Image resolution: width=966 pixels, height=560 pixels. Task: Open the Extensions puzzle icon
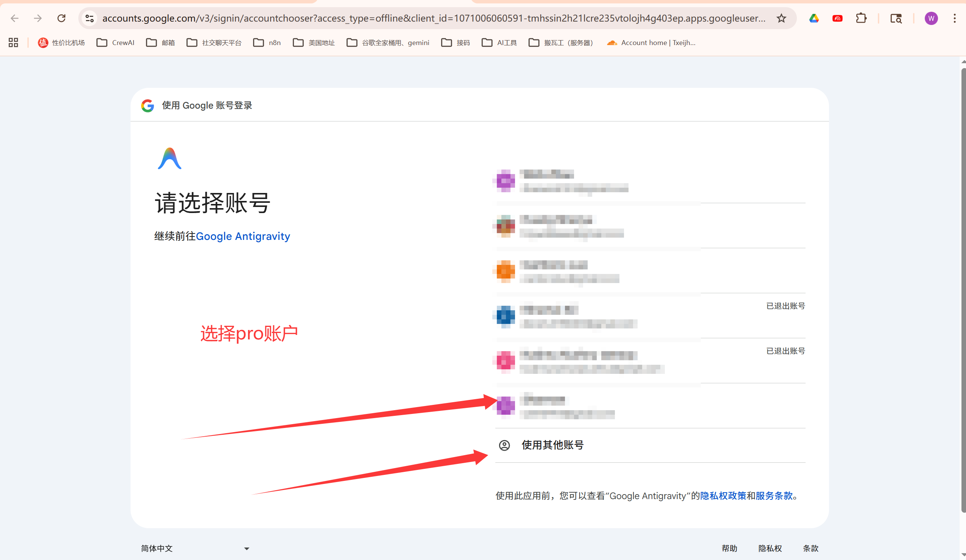pyautogui.click(x=861, y=18)
